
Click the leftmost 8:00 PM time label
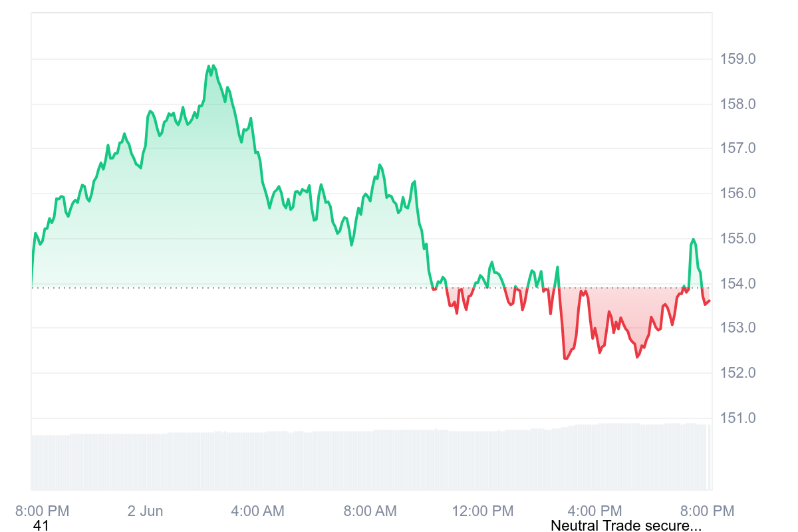(x=42, y=511)
